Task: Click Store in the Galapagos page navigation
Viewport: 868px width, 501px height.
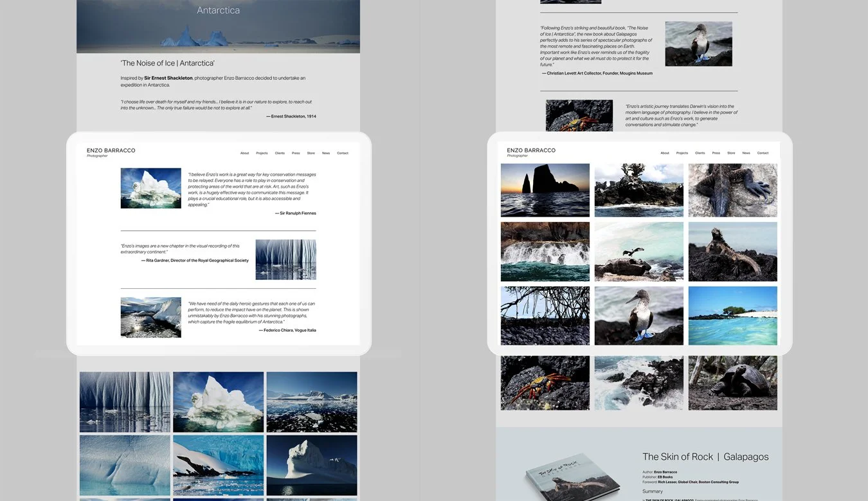Action: coord(731,153)
